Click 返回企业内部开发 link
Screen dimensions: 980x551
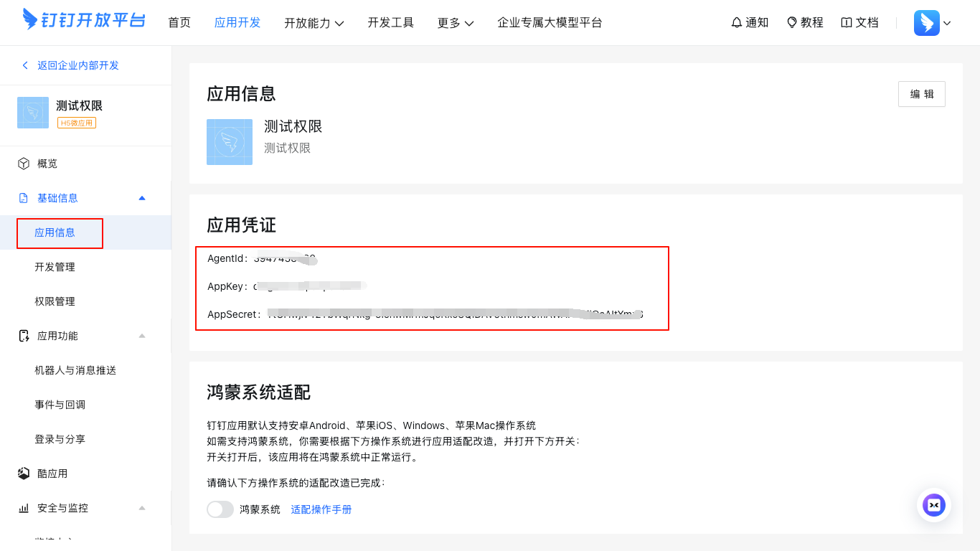coord(78,65)
